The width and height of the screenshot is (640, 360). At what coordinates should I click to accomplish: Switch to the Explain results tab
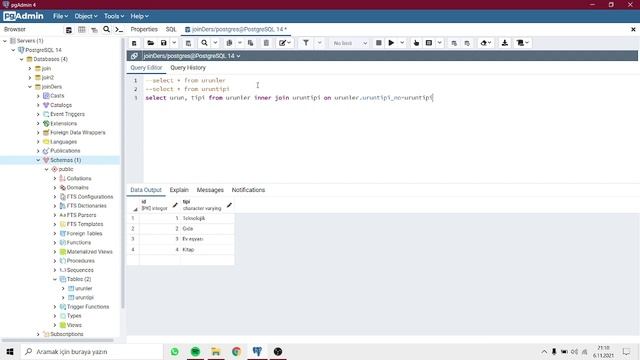pyautogui.click(x=179, y=190)
